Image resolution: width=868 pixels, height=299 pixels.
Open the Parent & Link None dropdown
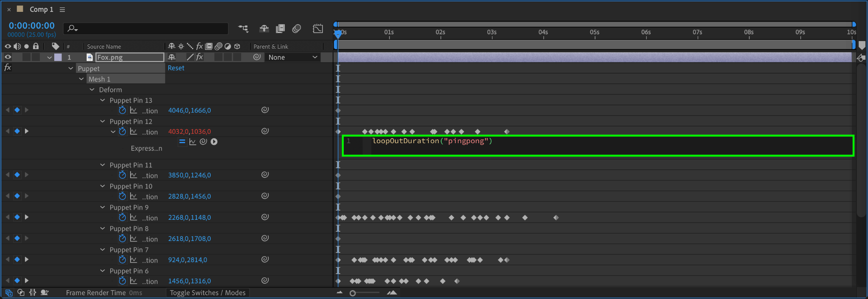pyautogui.click(x=292, y=57)
